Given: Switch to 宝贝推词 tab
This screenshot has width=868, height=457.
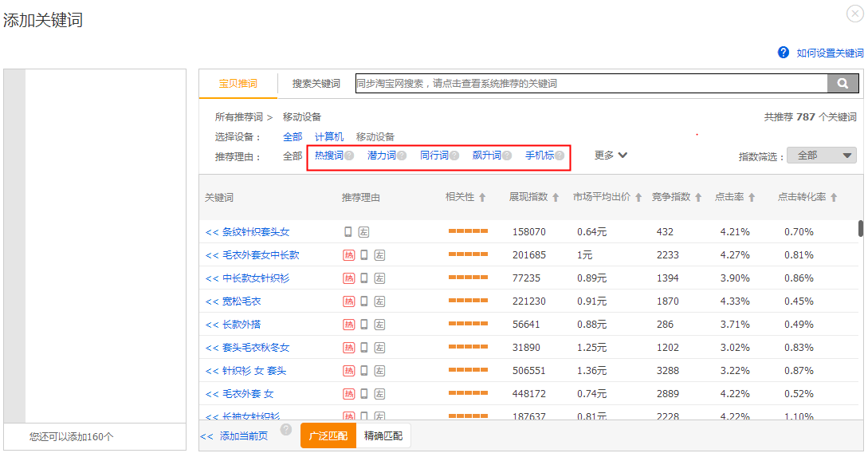Looking at the screenshot, I should 238,84.
